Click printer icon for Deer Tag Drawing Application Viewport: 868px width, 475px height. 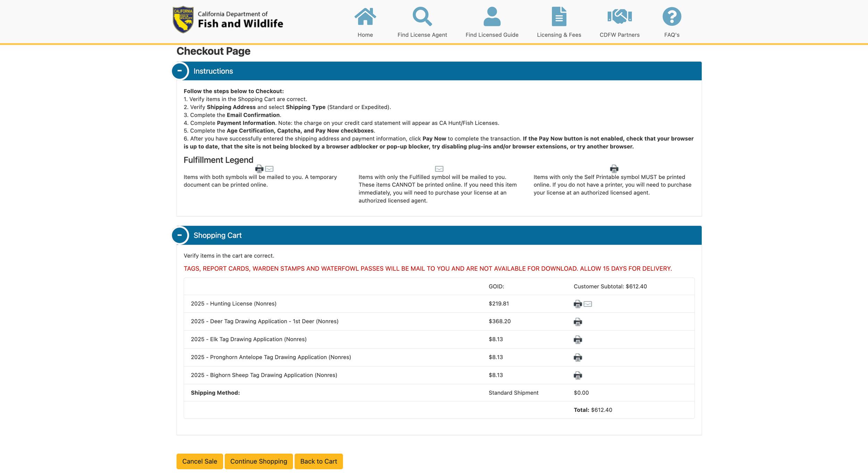[577, 321]
